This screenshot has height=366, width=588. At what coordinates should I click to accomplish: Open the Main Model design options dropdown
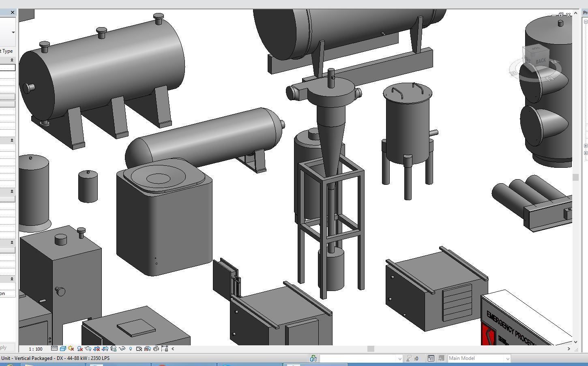coord(479,358)
